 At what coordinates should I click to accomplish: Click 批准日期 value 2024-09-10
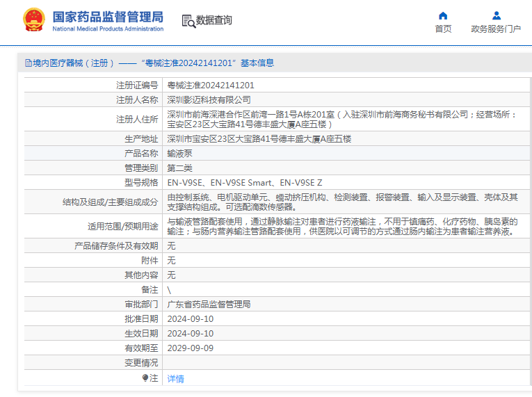point(191,319)
